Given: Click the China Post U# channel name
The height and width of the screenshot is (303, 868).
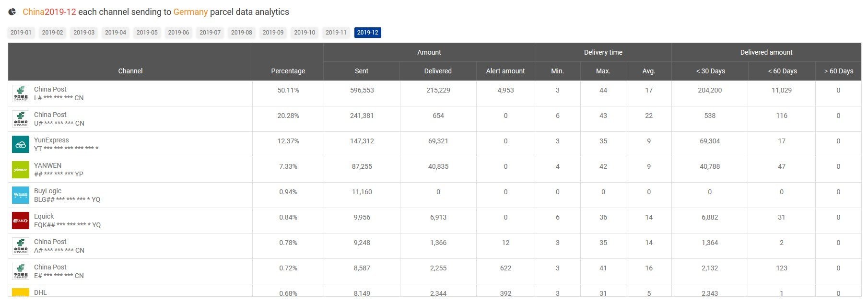Looking at the screenshot, I should (50, 115).
